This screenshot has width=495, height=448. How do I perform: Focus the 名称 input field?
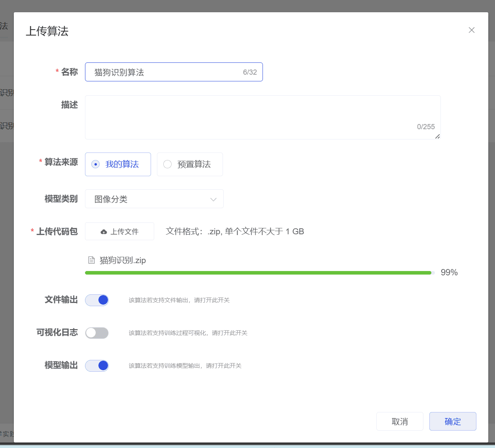166,72
